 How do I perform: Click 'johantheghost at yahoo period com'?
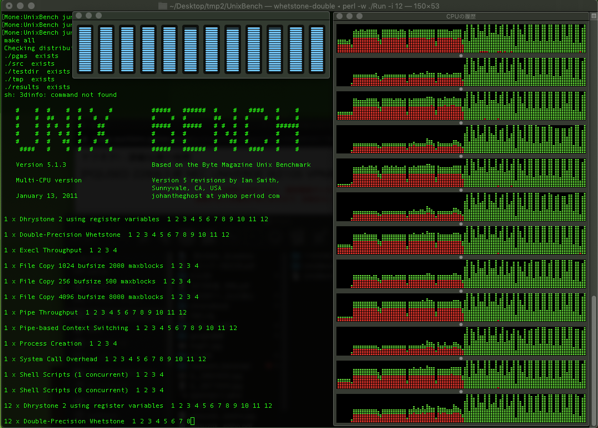(215, 196)
